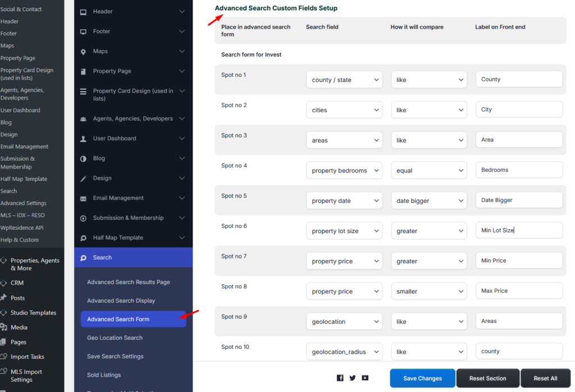Click the Media icon in WordPress sidebar
Screen dimensions: 575x392
(4, 327)
